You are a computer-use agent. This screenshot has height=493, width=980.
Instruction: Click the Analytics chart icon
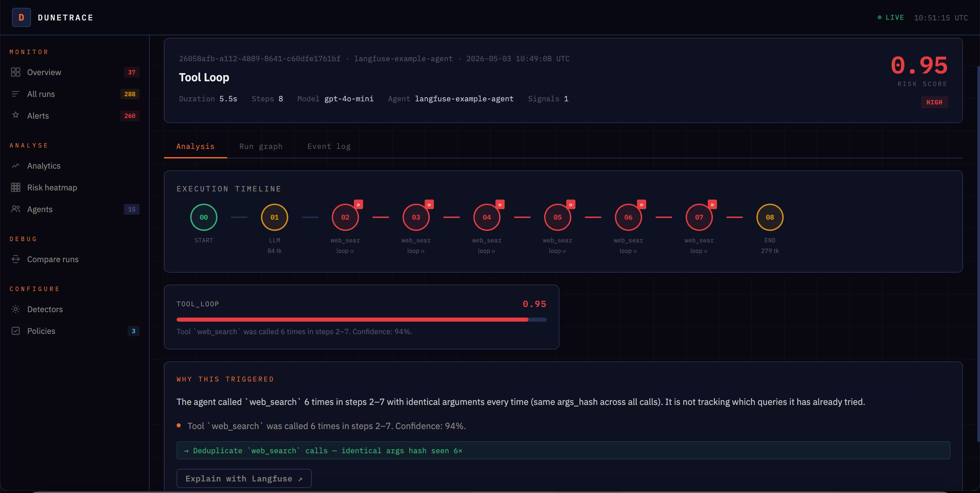pyautogui.click(x=16, y=166)
